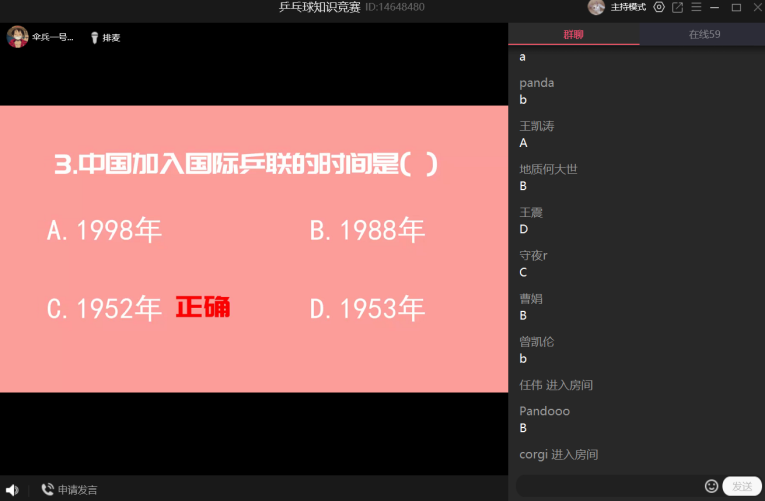
Task: Switch to the 在线59 tab
Action: [x=703, y=34]
